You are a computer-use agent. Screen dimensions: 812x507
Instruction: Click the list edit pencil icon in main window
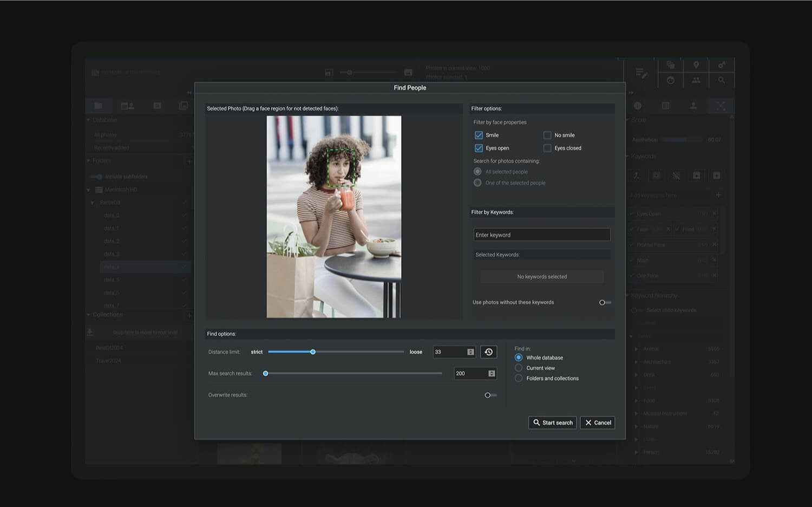click(641, 73)
